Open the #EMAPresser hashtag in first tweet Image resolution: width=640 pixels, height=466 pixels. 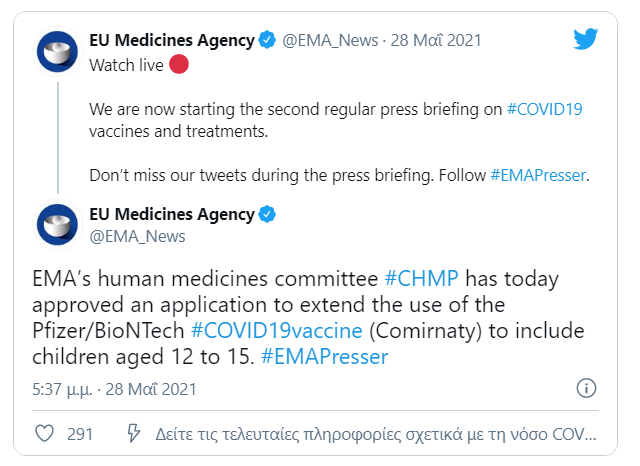(x=538, y=175)
